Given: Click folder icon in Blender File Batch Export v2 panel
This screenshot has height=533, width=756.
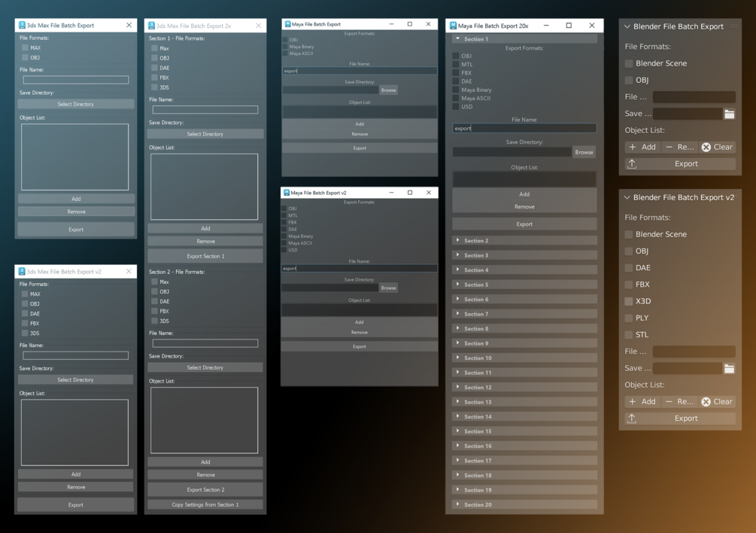Looking at the screenshot, I should (x=729, y=369).
